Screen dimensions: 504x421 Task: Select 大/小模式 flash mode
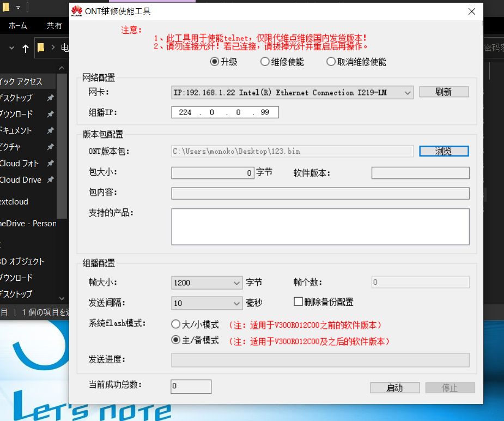176,324
